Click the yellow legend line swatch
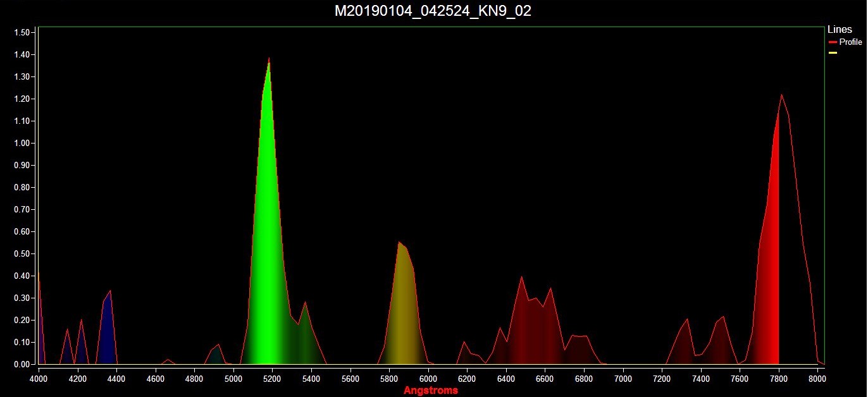 (x=833, y=53)
